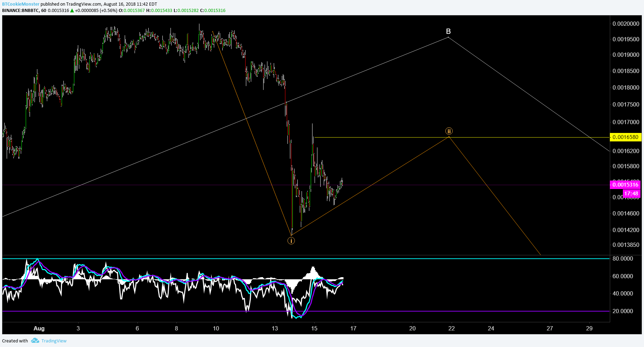Click the 80.0000 indicator axis value
The width and height of the screenshot is (644, 347).
click(x=623, y=258)
